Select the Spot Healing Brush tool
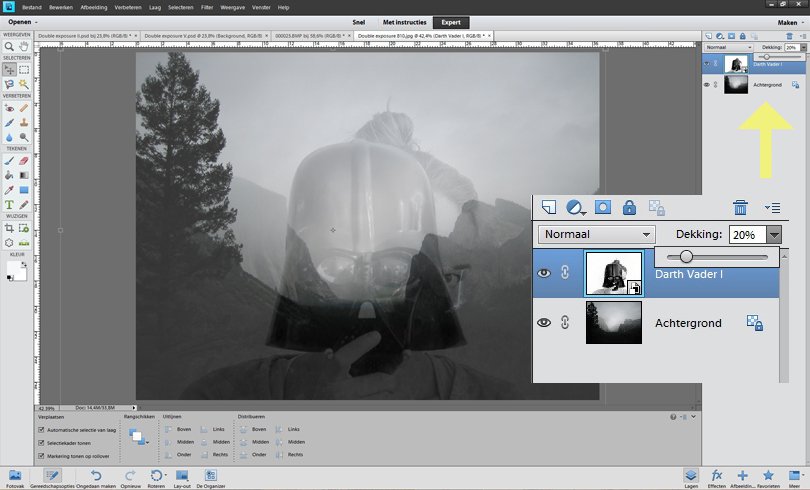 point(24,108)
